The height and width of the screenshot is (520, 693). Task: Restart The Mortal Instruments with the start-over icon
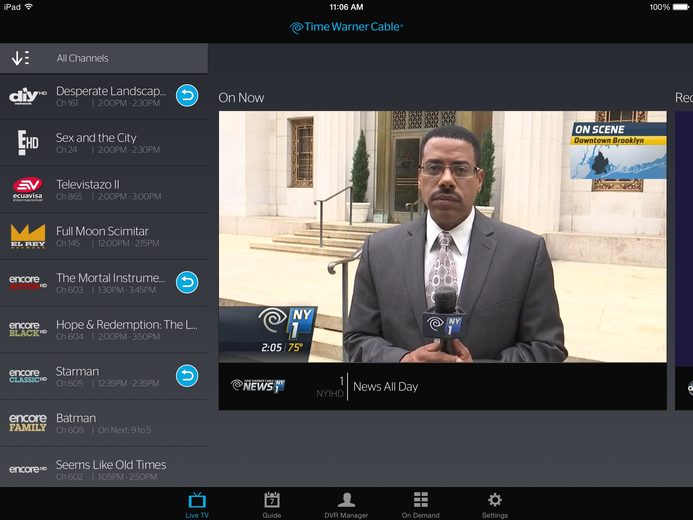(187, 282)
